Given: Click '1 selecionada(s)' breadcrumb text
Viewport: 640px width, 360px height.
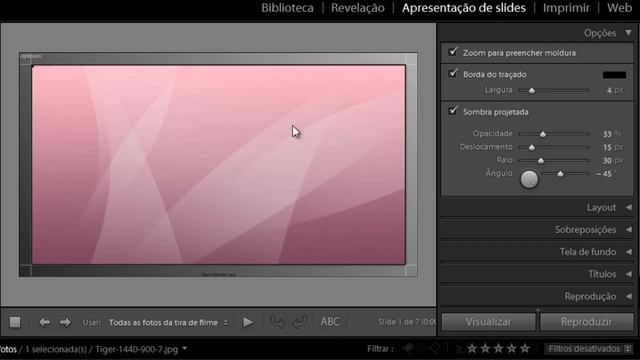Looking at the screenshot, I should tap(56, 349).
